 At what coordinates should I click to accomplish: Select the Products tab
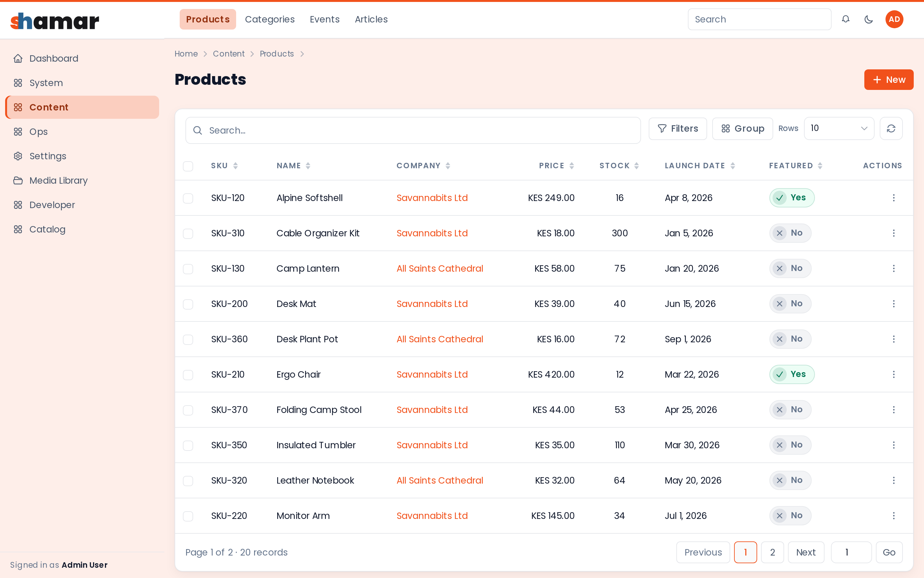(208, 19)
